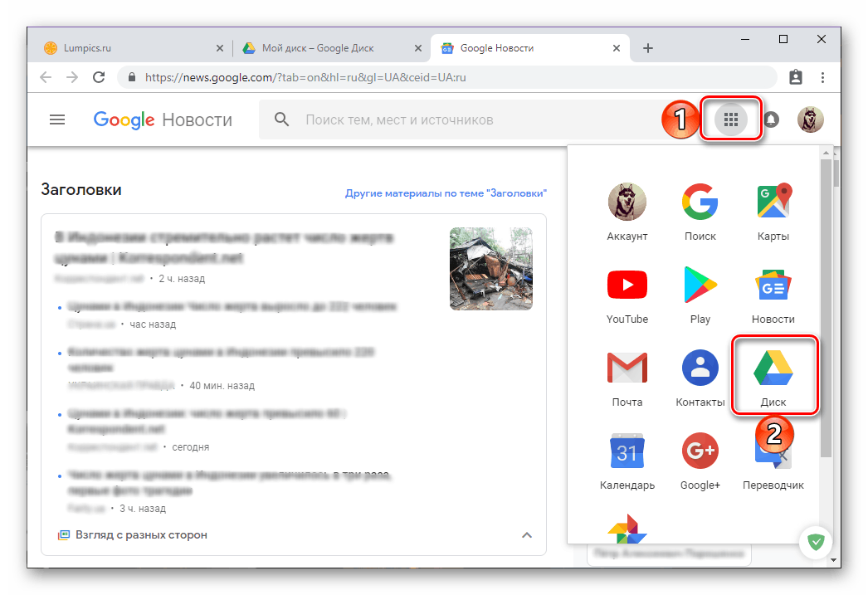Click the Google Новости logo
Screen dimensions: 868x595
163,119
